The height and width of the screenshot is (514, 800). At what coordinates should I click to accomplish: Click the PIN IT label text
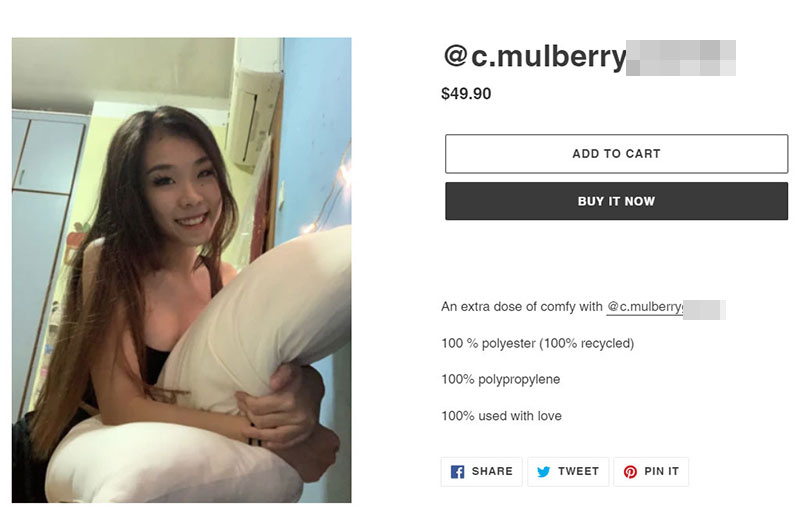(661, 471)
